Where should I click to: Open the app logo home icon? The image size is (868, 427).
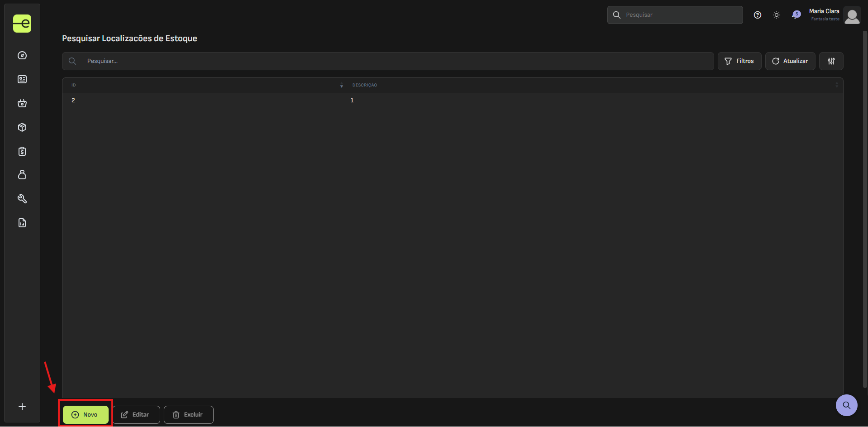[22, 24]
